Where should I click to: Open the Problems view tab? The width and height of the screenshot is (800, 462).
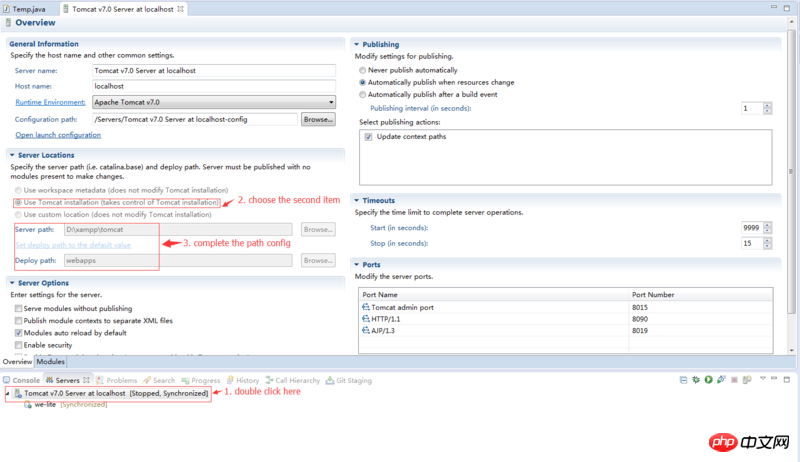coord(117,380)
